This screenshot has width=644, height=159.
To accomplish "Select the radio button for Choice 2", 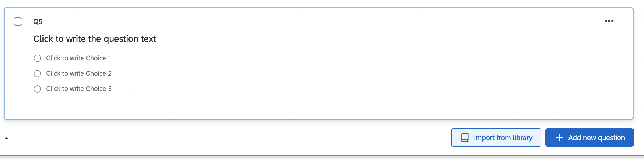I will pos(37,74).
